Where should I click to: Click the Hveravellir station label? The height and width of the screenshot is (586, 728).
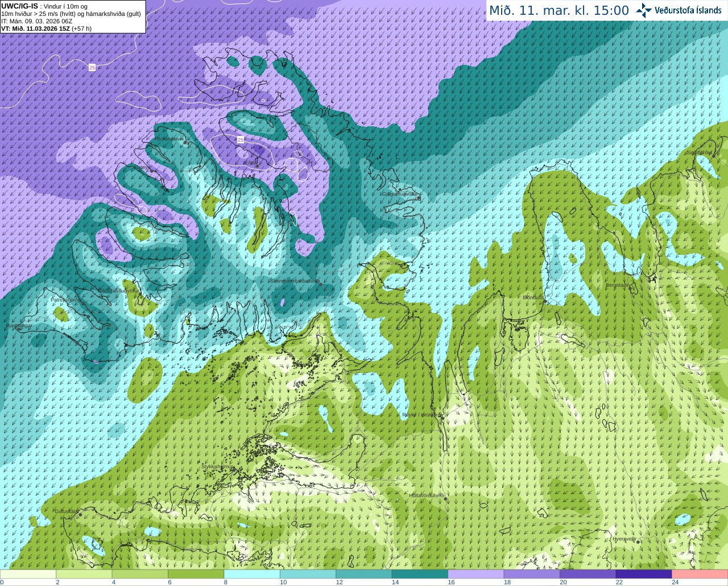(x=624, y=539)
